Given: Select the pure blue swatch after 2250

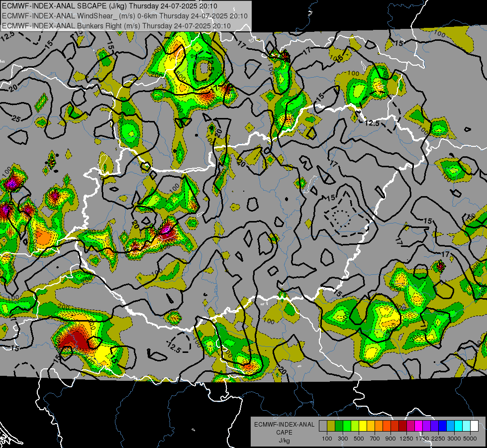Looking at the screenshot, I should pos(443,426).
